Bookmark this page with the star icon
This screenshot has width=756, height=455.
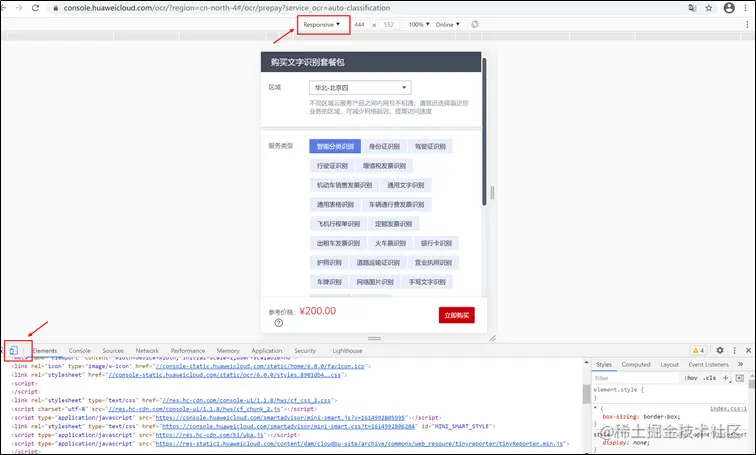(709, 8)
